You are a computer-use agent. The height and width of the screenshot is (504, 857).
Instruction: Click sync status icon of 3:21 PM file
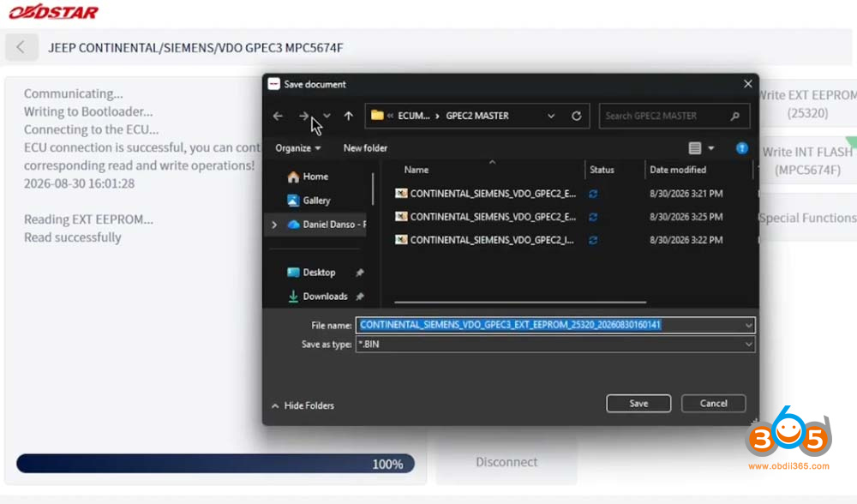click(x=593, y=194)
